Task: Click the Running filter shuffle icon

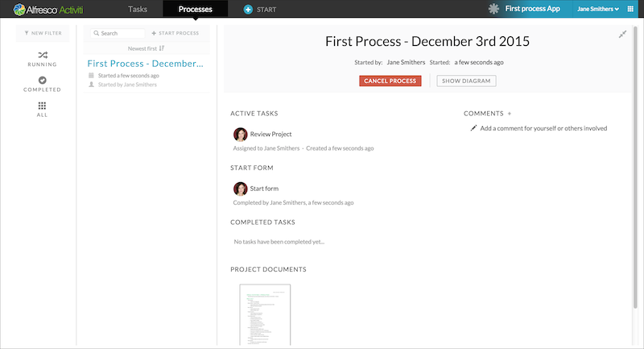Action: point(42,53)
